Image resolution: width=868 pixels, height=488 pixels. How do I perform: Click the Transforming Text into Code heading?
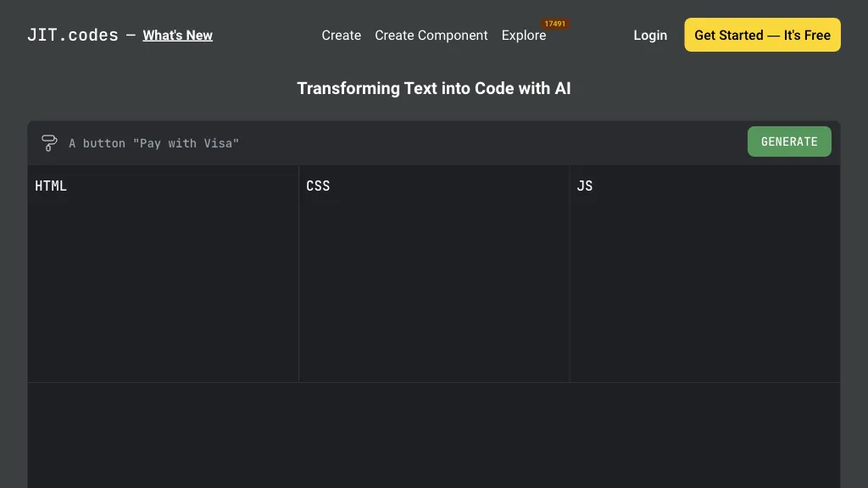[434, 88]
